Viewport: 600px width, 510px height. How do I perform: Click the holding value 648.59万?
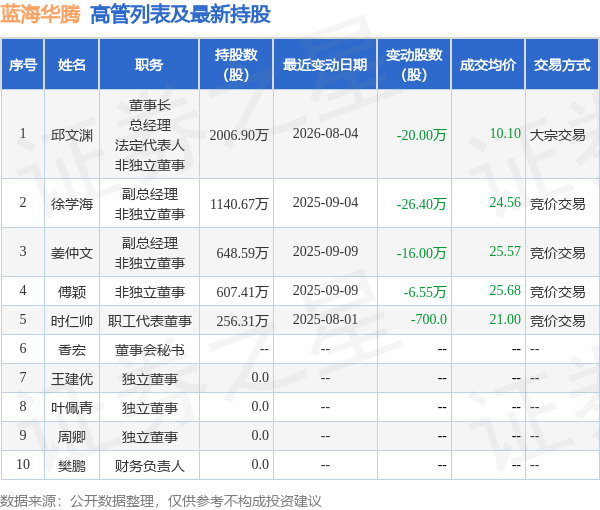pyautogui.click(x=242, y=253)
